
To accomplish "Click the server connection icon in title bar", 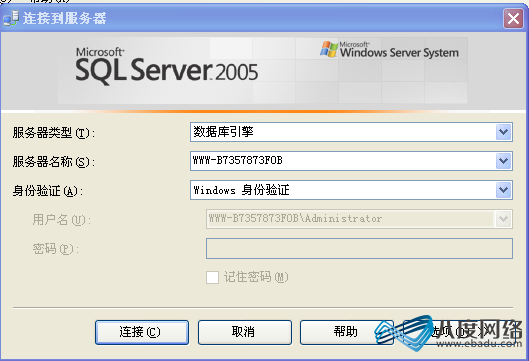I will (x=11, y=18).
